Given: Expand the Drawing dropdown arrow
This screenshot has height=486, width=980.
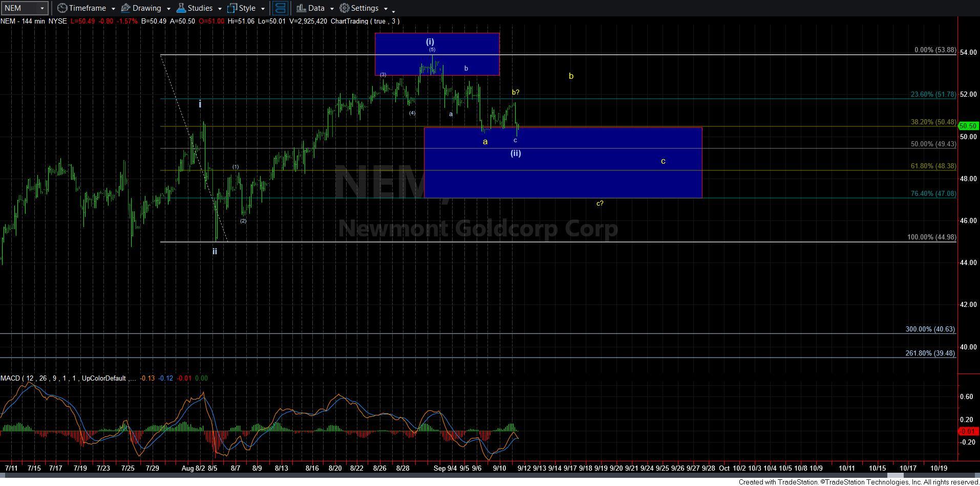Looking at the screenshot, I should point(168,9).
